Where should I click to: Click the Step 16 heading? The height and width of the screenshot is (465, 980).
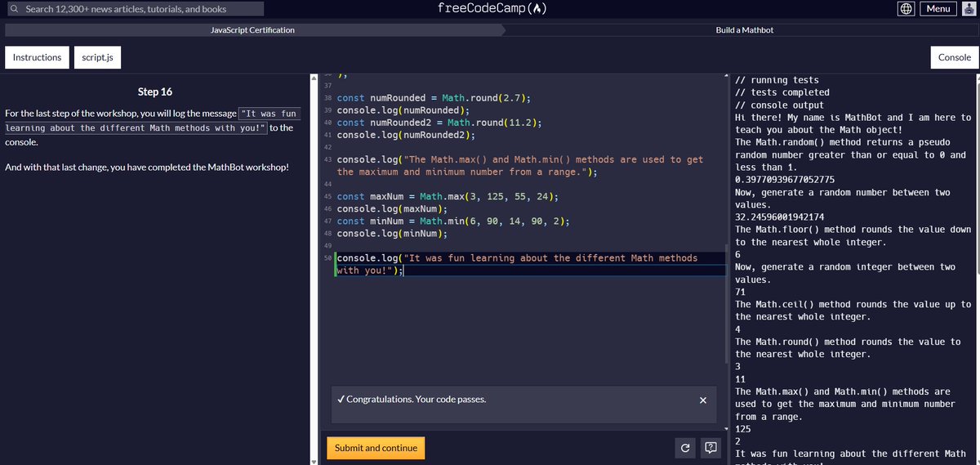[x=155, y=92]
